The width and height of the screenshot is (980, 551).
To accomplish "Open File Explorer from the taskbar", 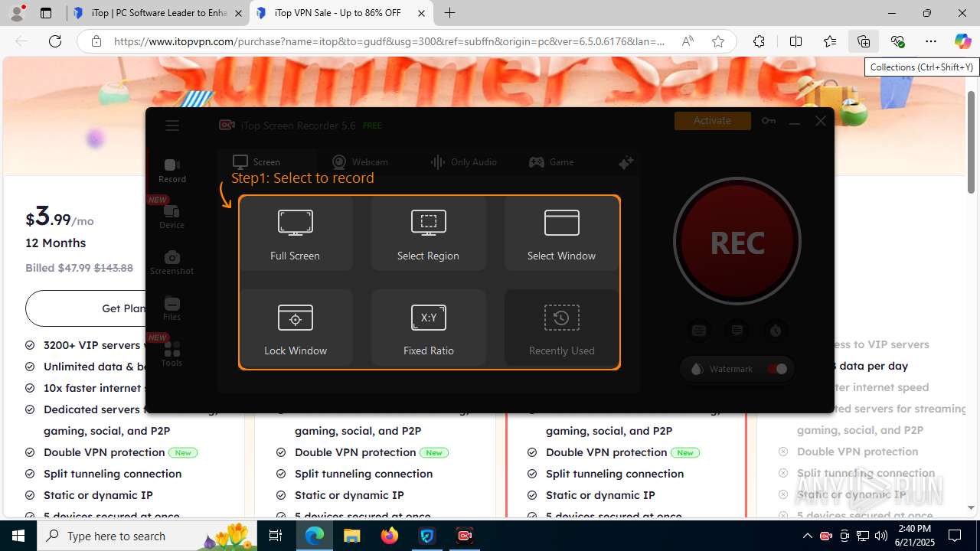I will [352, 536].
